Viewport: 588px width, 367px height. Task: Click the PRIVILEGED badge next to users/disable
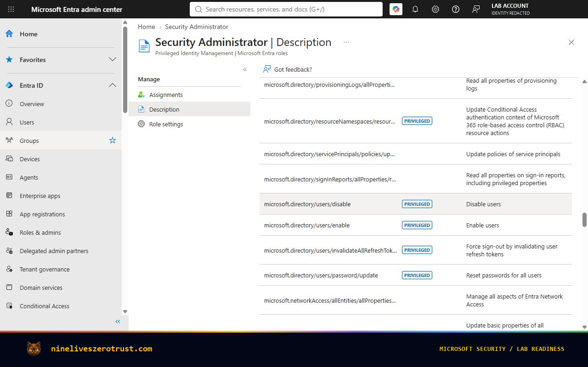pyautogui.click(x=417, y=204)
